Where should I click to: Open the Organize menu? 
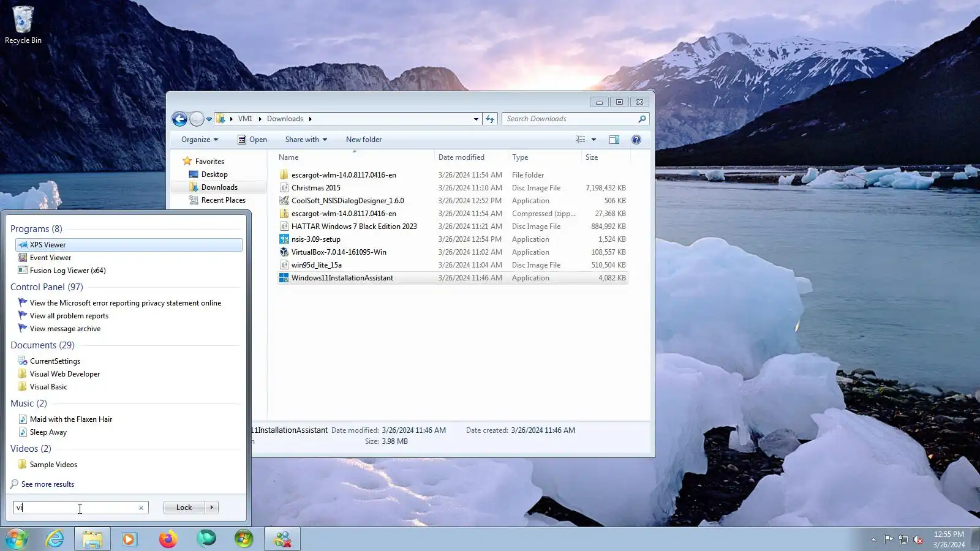(200, 140)
